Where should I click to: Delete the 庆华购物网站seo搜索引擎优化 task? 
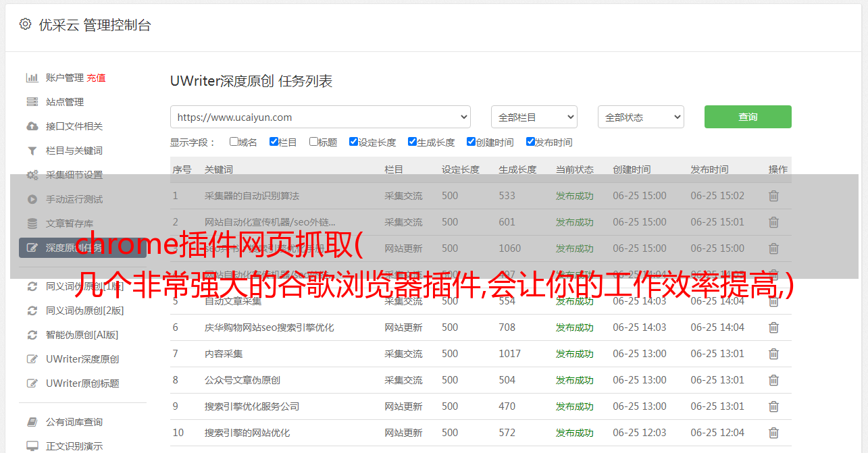click(x=773, y=327)
